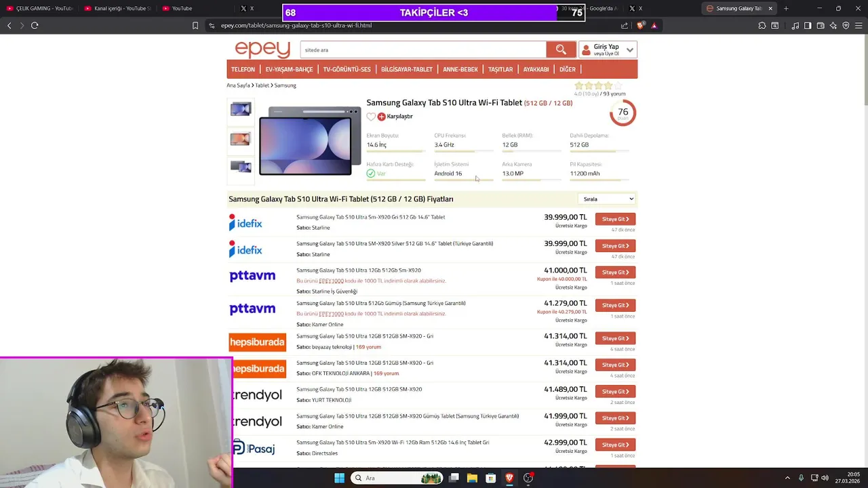This screenshot has width=868, height=488.
Task: Click Siteye Git for Pasaj 42.999,00 TL offer
Action: [615, 445]
